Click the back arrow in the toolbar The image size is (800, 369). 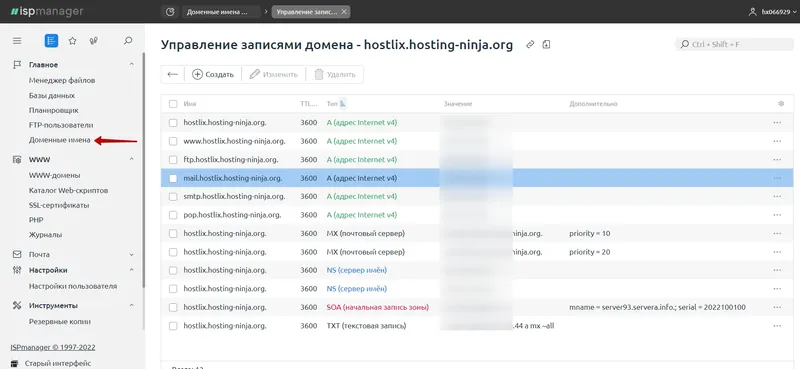pos(172,75)
